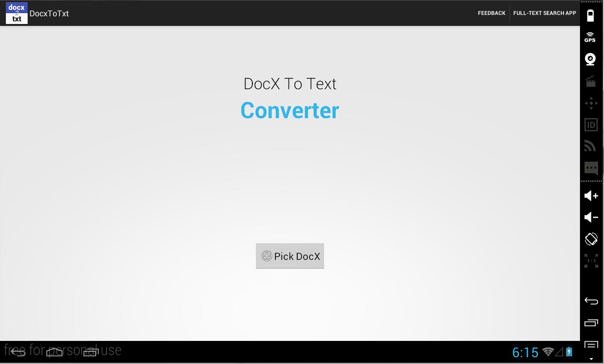Decrease the device volume
Screen dimensions: 604x364
[x=591, y=217]
